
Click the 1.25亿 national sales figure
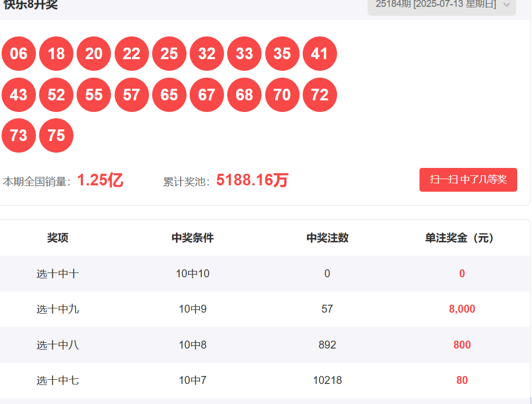click(100, 181)
